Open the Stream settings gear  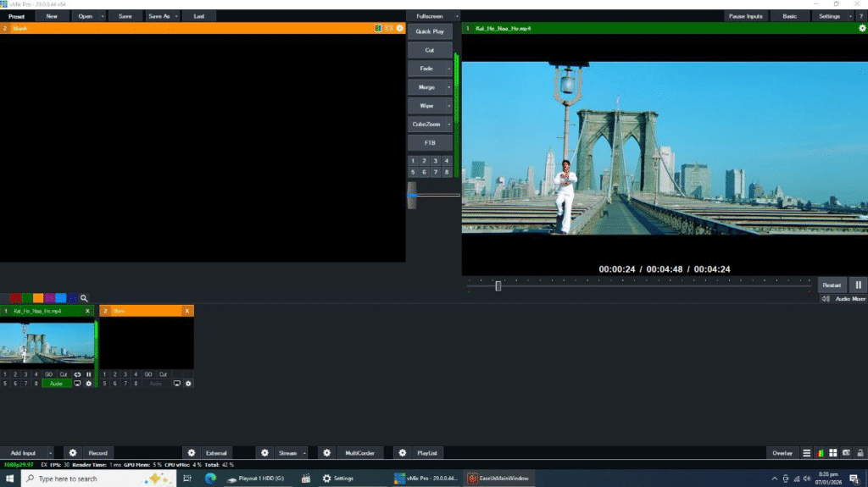pyautogui.click(x=264, y=453)
